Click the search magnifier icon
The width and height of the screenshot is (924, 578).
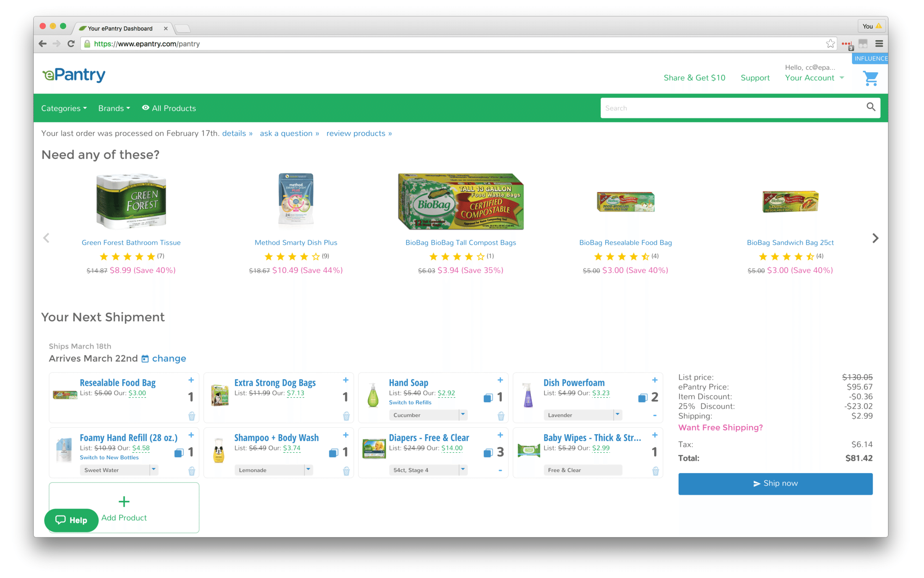point(871,107)
